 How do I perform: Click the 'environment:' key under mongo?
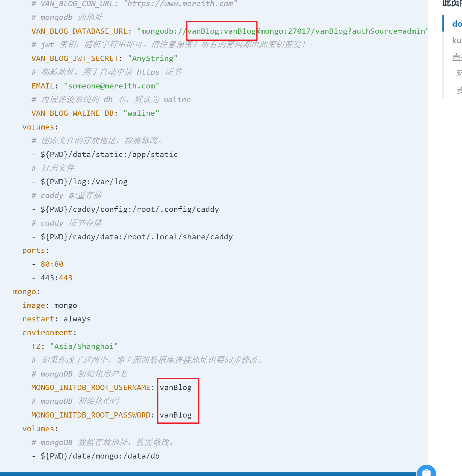pos(49,333)
